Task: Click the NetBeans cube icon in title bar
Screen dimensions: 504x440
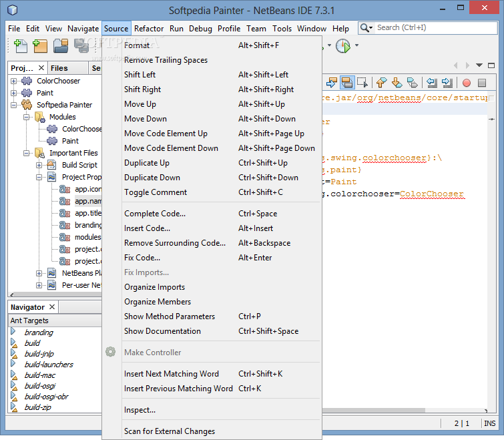Action: pos(12,10)
